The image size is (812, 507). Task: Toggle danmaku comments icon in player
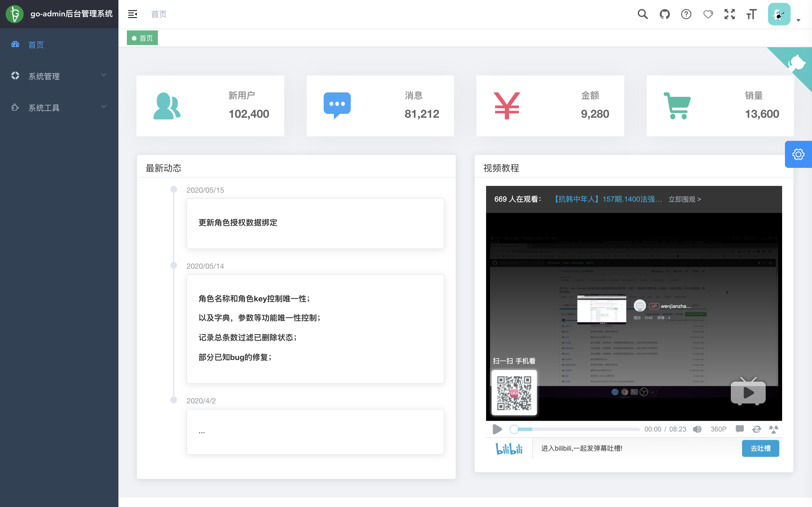740,429
